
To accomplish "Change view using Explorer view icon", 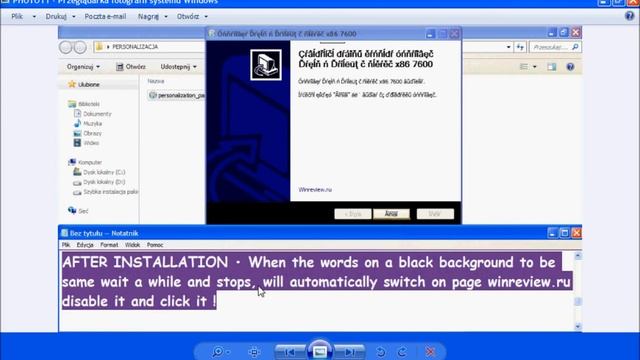I will (524, 67).
